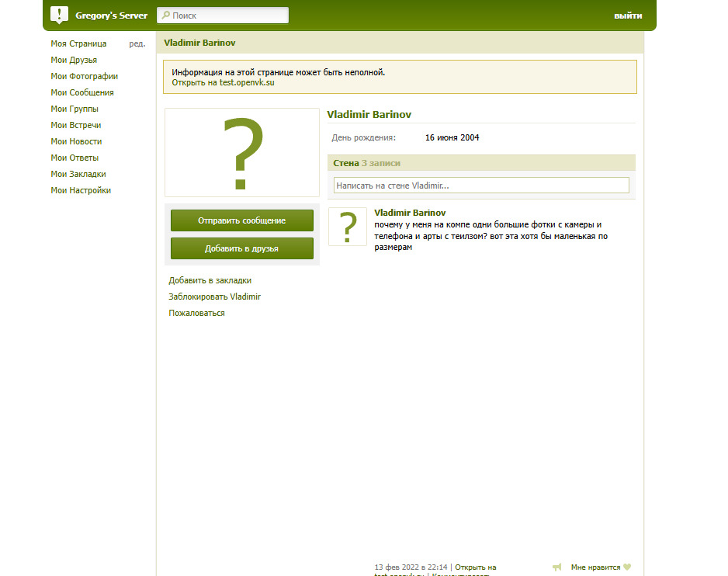728x576 pixels.
Task: Go to Мои Фотографии
Action: 84,76
